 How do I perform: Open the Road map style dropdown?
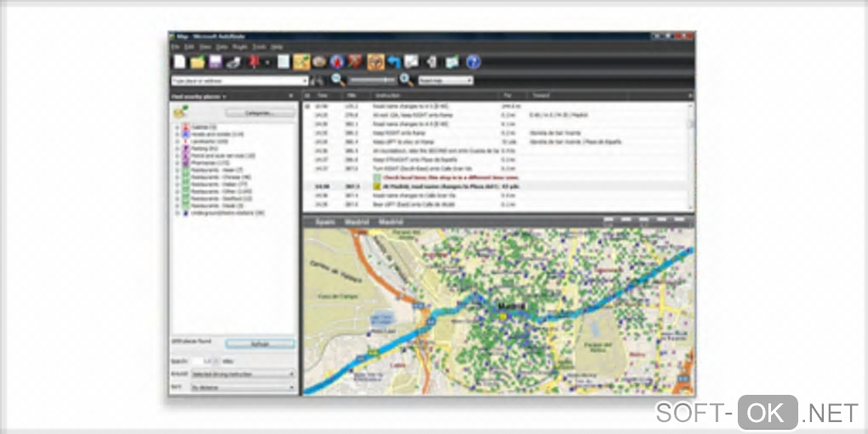pyautogui.click(x=446, y=81)
